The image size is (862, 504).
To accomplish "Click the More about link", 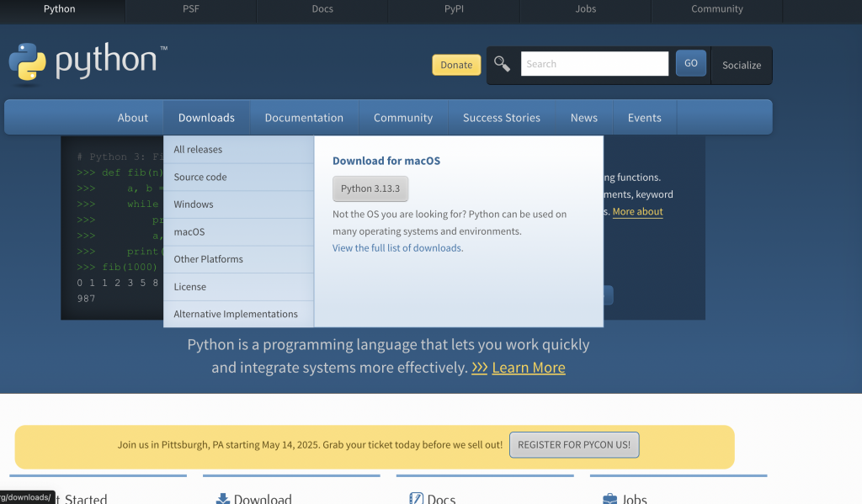I will [x=638, y=211].
